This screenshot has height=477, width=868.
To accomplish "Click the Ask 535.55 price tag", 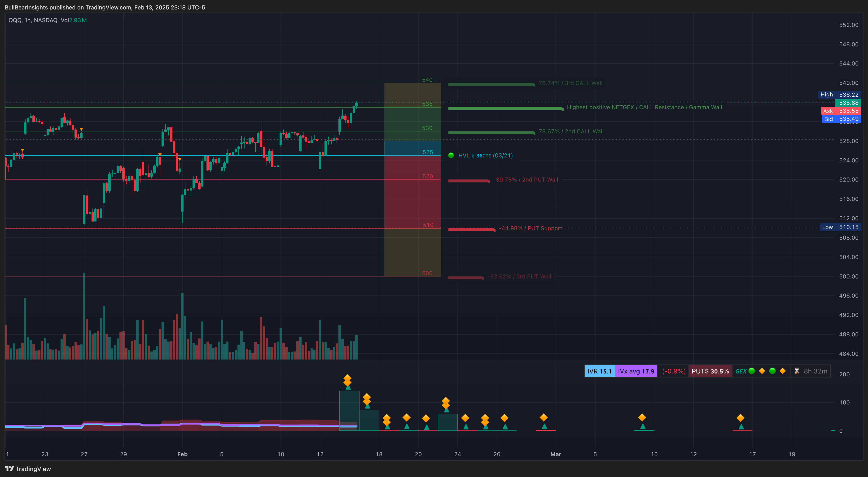I will pyautogui.click(x=841, y=111).
